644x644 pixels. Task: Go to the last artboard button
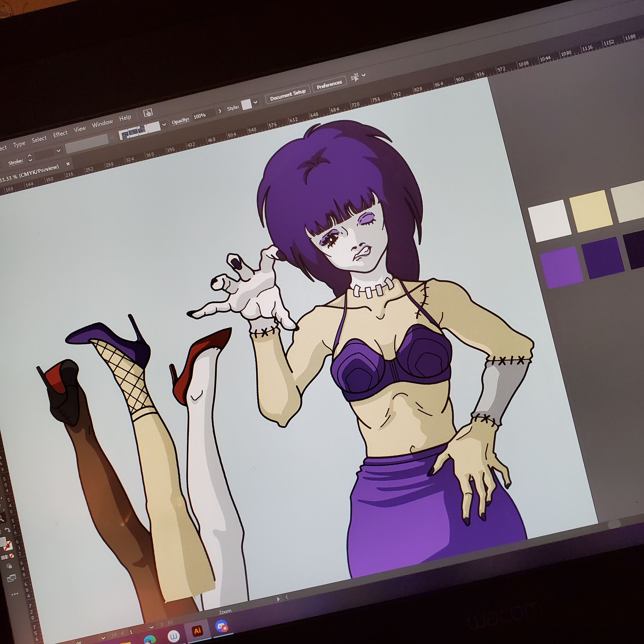point(170,622)
